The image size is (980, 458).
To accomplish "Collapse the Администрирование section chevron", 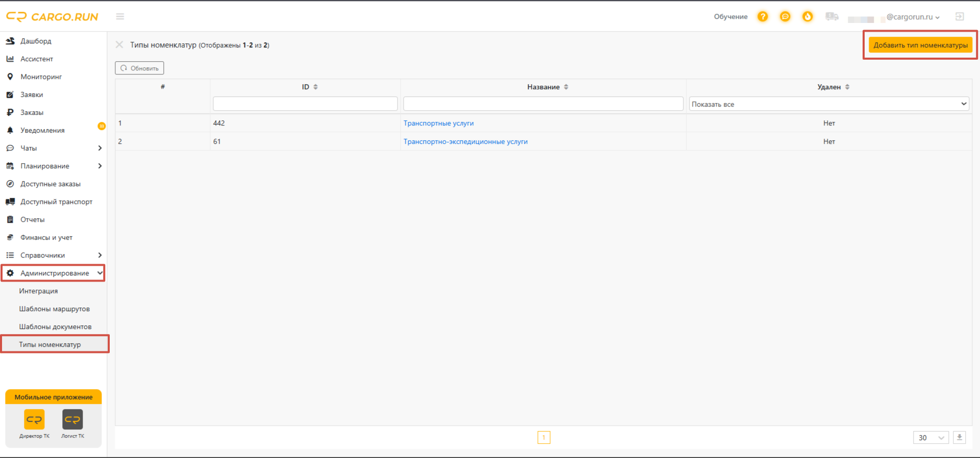I will pyautogui.click(x=100, y=273).
